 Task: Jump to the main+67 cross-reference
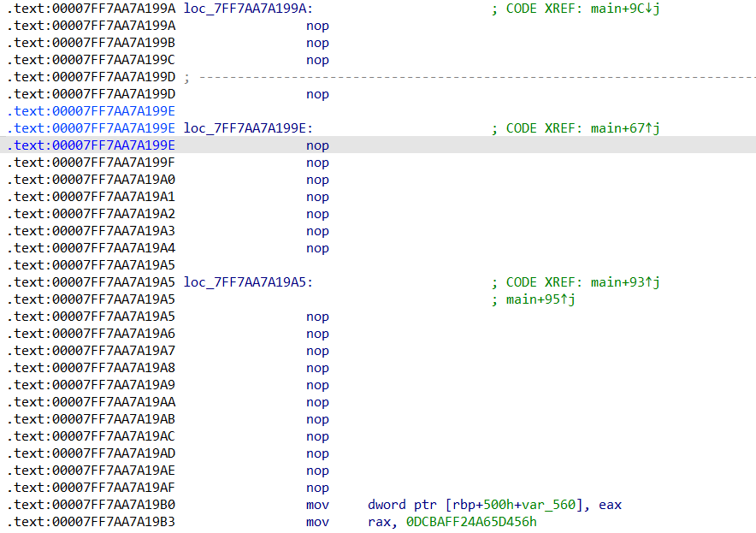(625, 128)
